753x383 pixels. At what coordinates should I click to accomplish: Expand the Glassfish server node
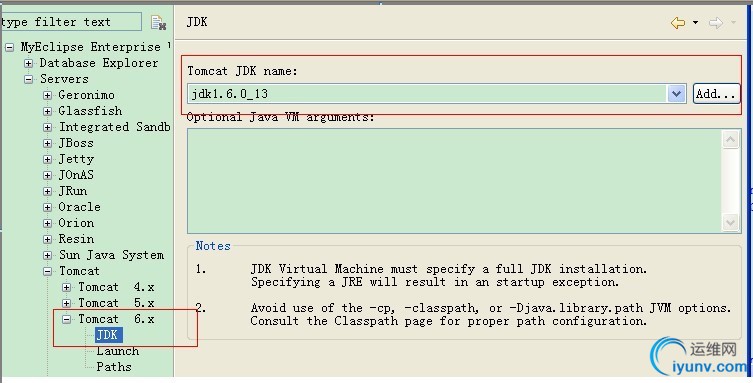(48, 111)
